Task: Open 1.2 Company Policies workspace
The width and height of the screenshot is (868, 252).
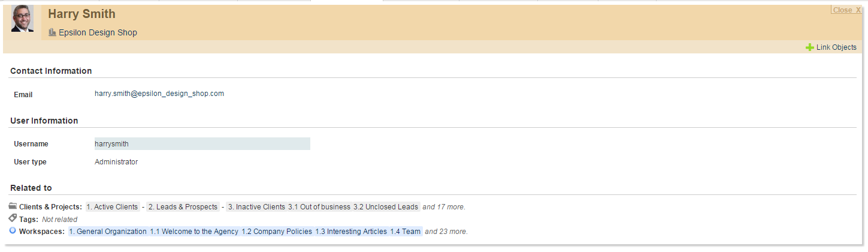Action: [x=277, y=232]
